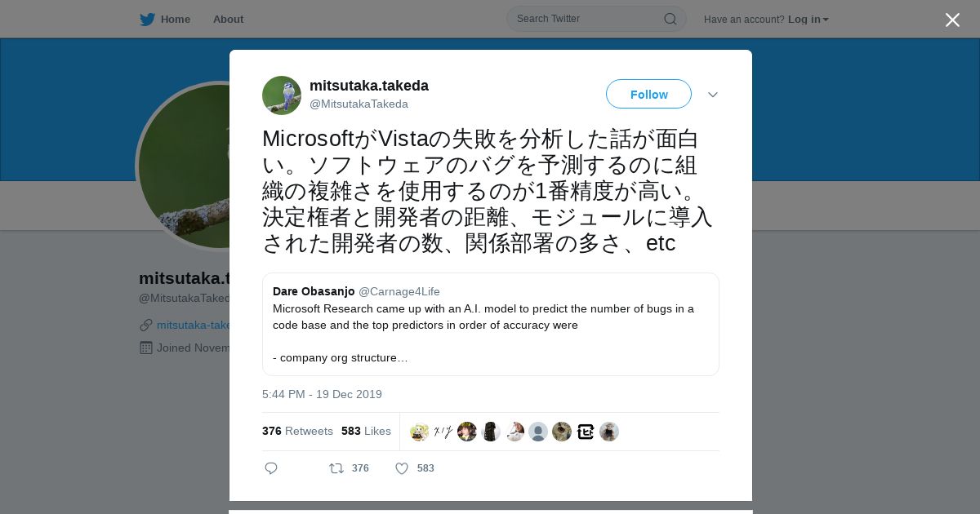Click the first liker avatar in row
Viewport: 980px width, 514px height.
click(x=419, y=432)
